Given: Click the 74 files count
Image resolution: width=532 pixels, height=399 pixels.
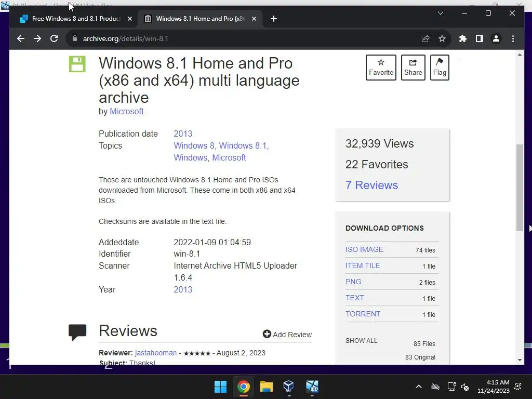Looking at the screenshot, I should [x=425, y=250].
